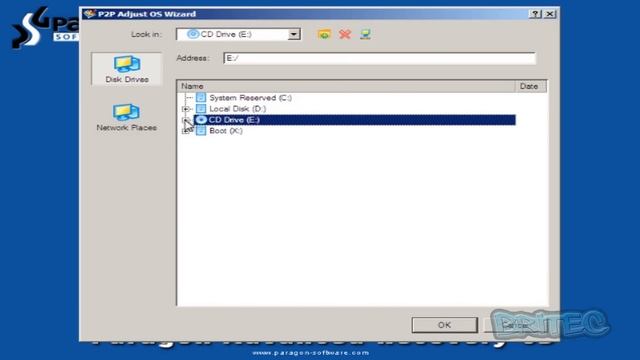The image size is (640, 360).
Task: Select the Local Disk (D:) entry
Action: point(238,109)
